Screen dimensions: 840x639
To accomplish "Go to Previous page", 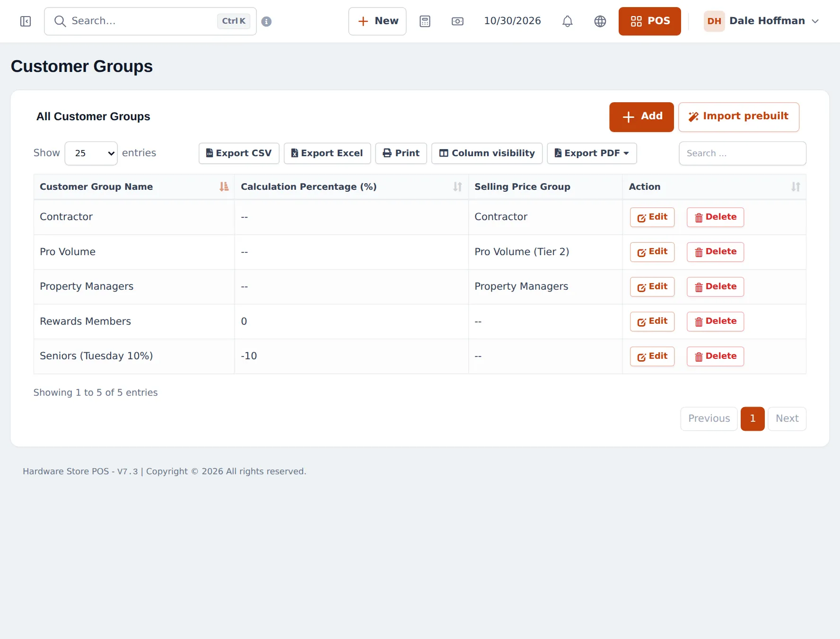I will [709, 419].
